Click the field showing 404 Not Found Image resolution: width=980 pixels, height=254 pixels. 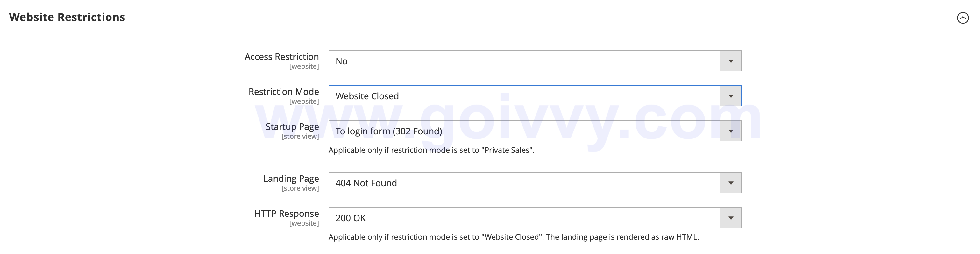[x=494, y=182]
